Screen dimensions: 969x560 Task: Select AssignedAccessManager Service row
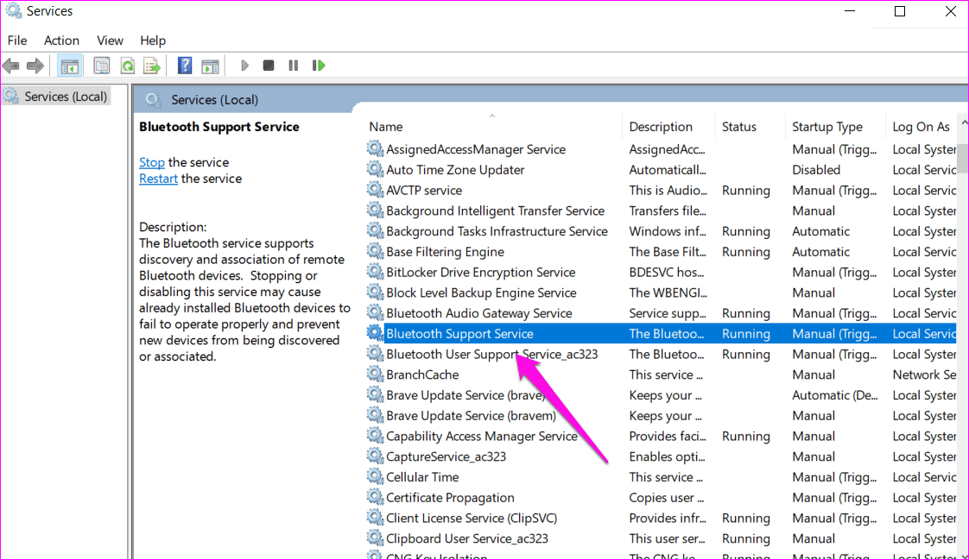661,148
